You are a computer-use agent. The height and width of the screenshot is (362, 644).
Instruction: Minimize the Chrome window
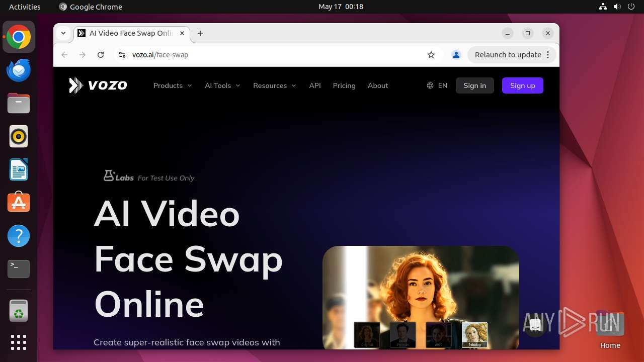[x=508, y=33]
